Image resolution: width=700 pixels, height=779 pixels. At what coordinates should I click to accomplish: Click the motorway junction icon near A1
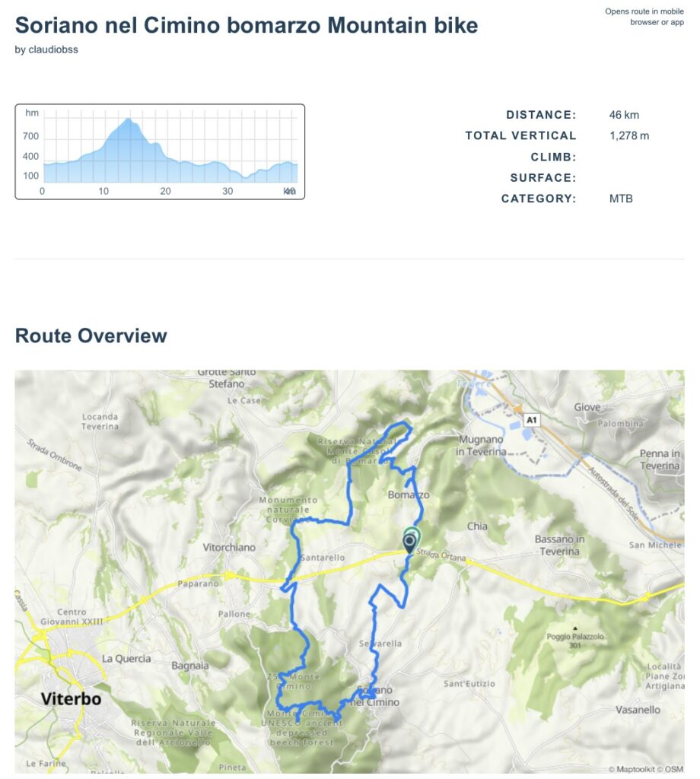(517, 408)
